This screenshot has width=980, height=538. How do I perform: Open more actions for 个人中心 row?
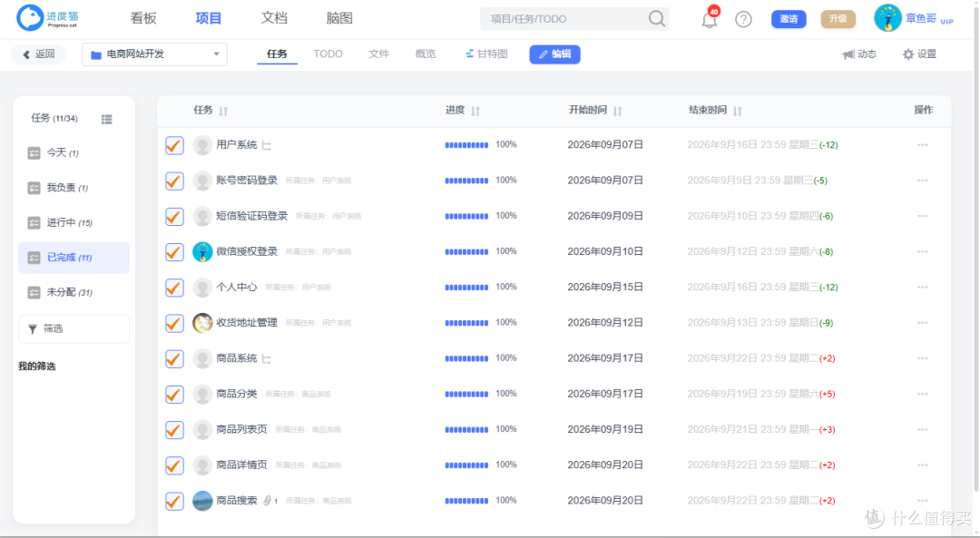pyautogui.click(x=923, y=288)
